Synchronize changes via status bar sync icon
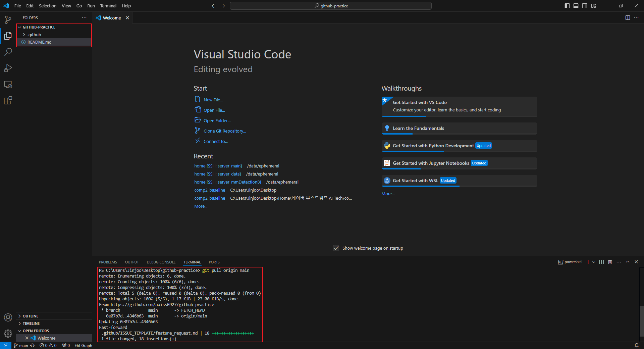Screen dimensions: 644x349 click(x=33, y=345)
